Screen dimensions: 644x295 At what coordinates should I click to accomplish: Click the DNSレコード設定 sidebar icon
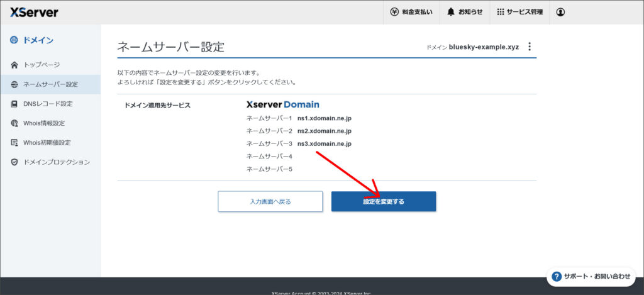14,104
